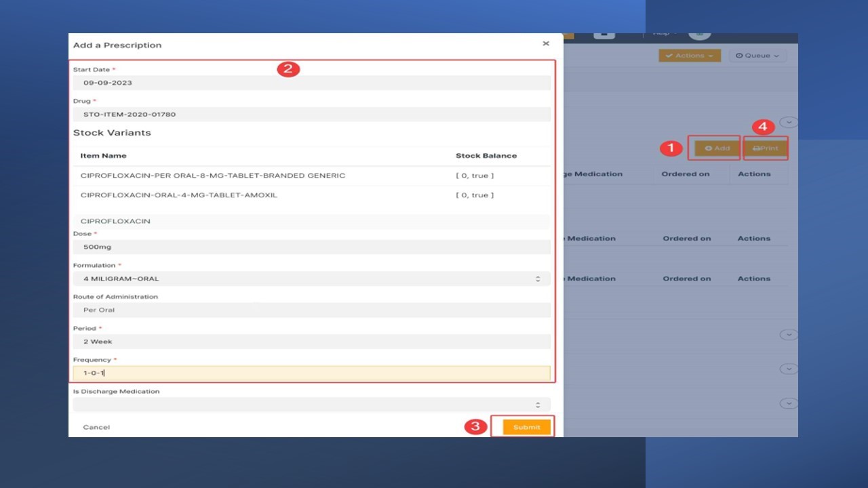
Task: Open the Is Discharge Medication dropdown
Action: [x=312, y=405]
